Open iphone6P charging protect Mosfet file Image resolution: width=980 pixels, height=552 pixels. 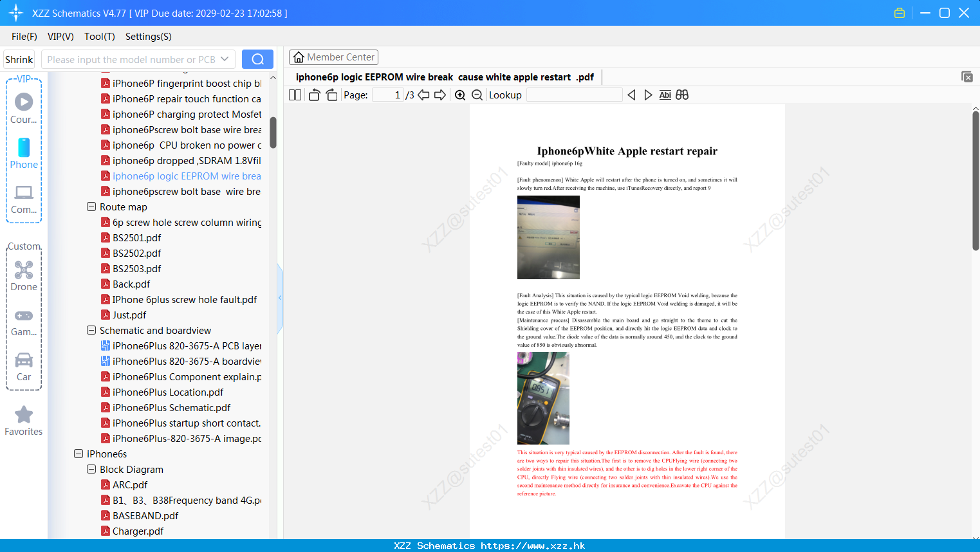181,114
